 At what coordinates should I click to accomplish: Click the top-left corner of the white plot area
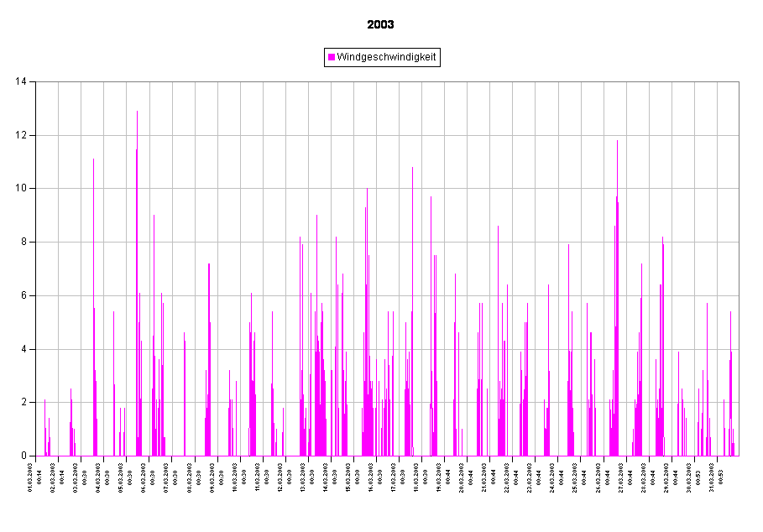(x=37, y=82)
